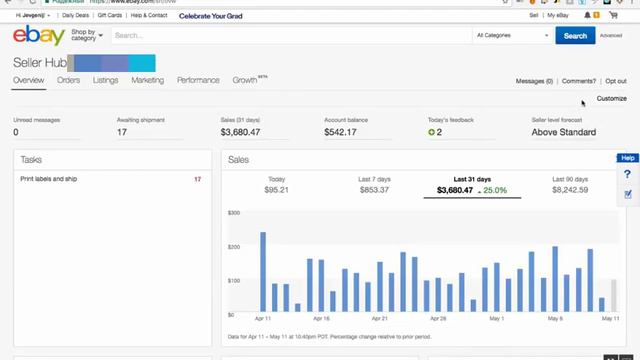This screenshot has height=360, width=640.
Task: Expand the Hi Jevgenij account menu
Action: [x=33, y=16]
